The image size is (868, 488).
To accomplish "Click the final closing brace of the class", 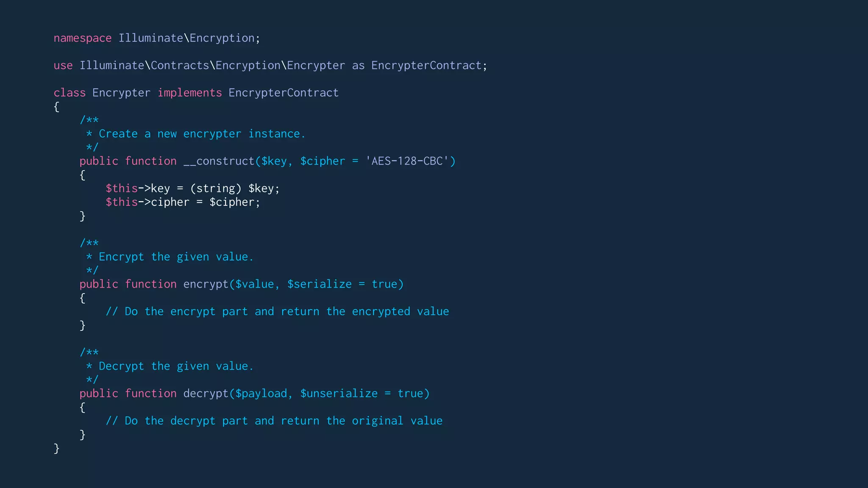I will [57, 448].
